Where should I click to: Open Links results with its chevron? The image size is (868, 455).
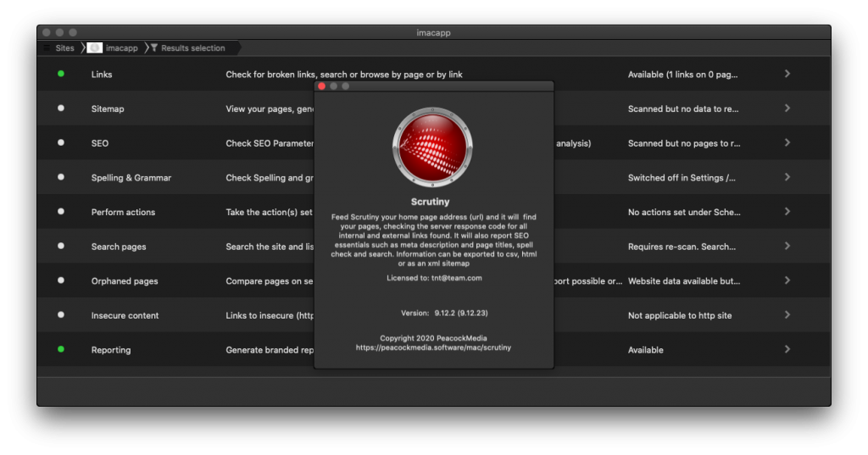pyautogui.click(x=787, y=74)
